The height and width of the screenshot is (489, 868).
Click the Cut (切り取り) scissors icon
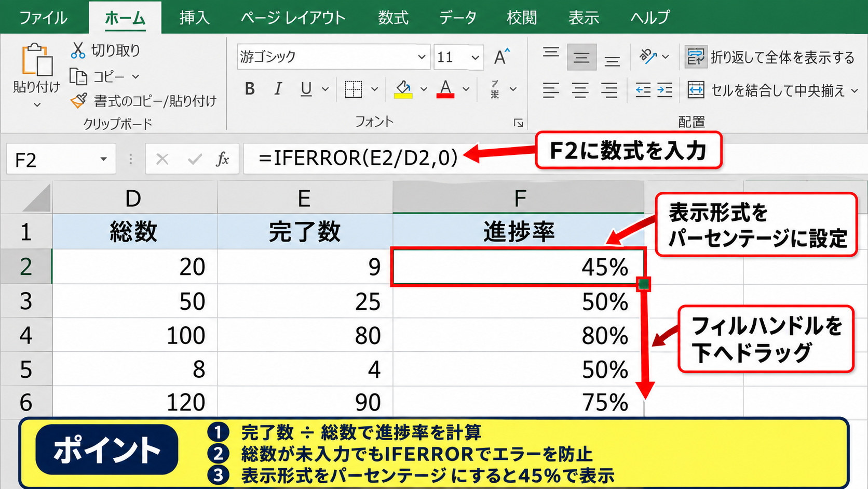click(x=78, y=50)
